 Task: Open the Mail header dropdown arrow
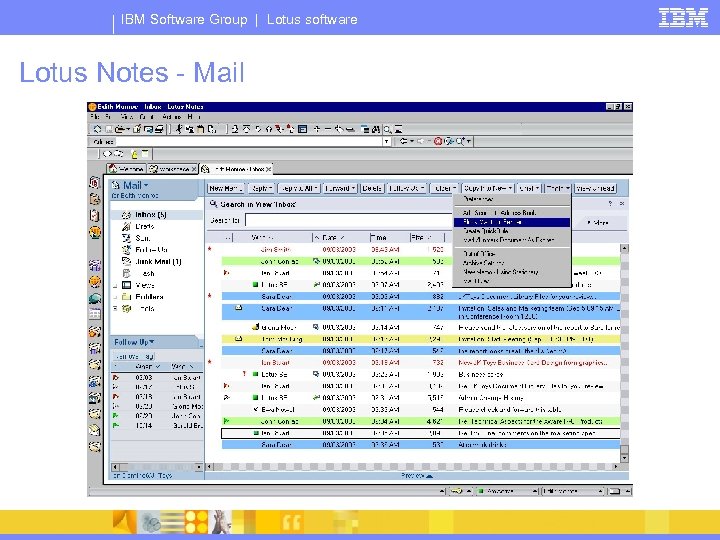[x=146, y=186]
